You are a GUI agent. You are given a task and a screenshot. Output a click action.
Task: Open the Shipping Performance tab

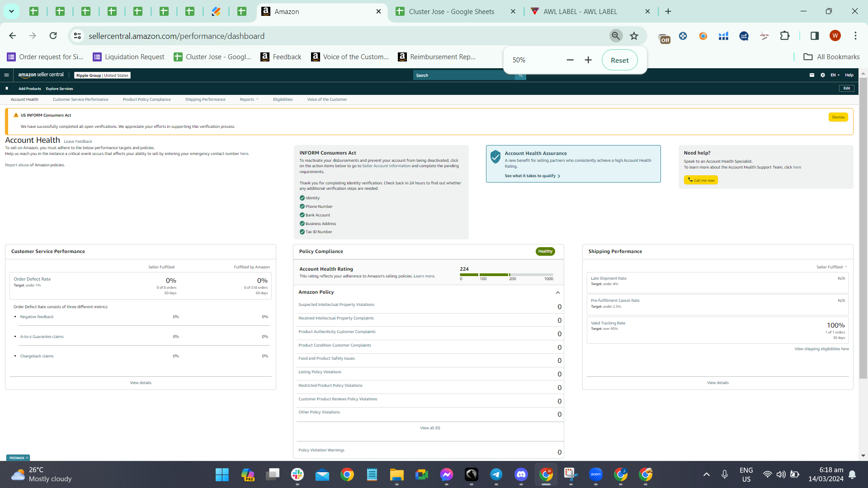(x=205, y=99)
